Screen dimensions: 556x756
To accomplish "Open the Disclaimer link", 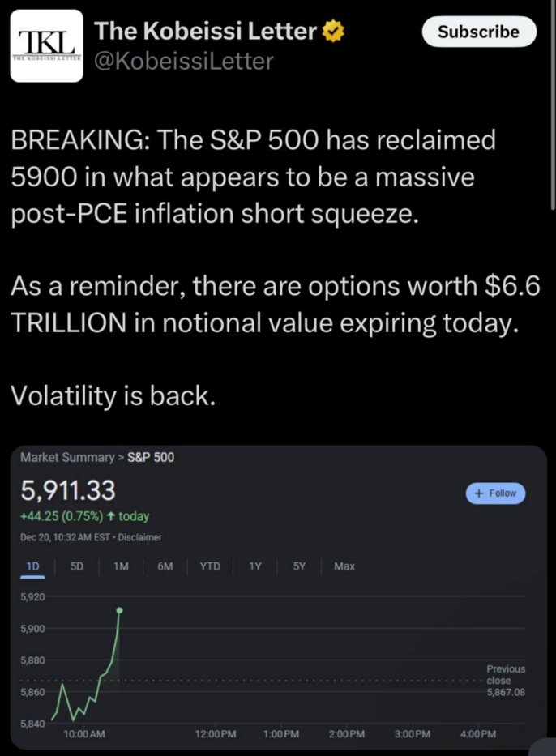I will [x=141, y=537].
